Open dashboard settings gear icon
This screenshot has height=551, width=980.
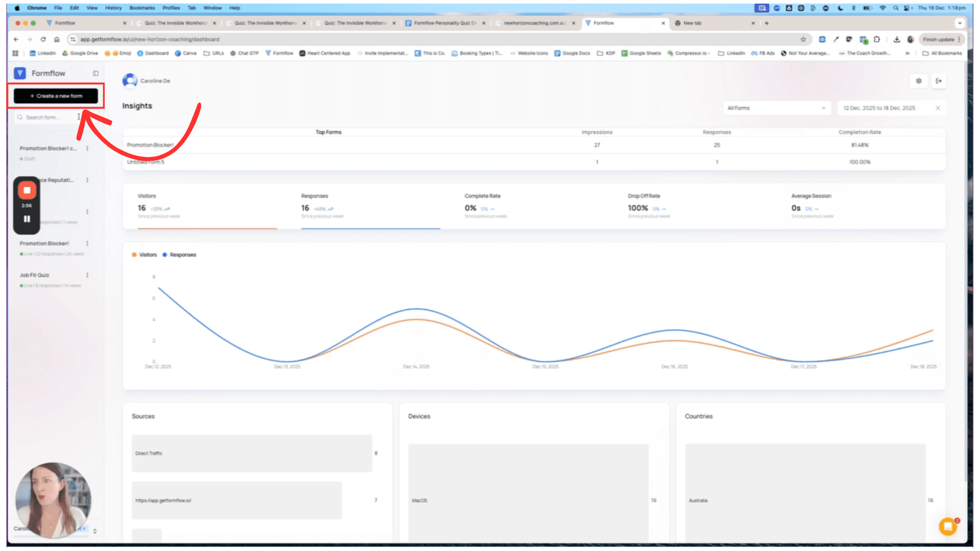click(x=919, y=81)
